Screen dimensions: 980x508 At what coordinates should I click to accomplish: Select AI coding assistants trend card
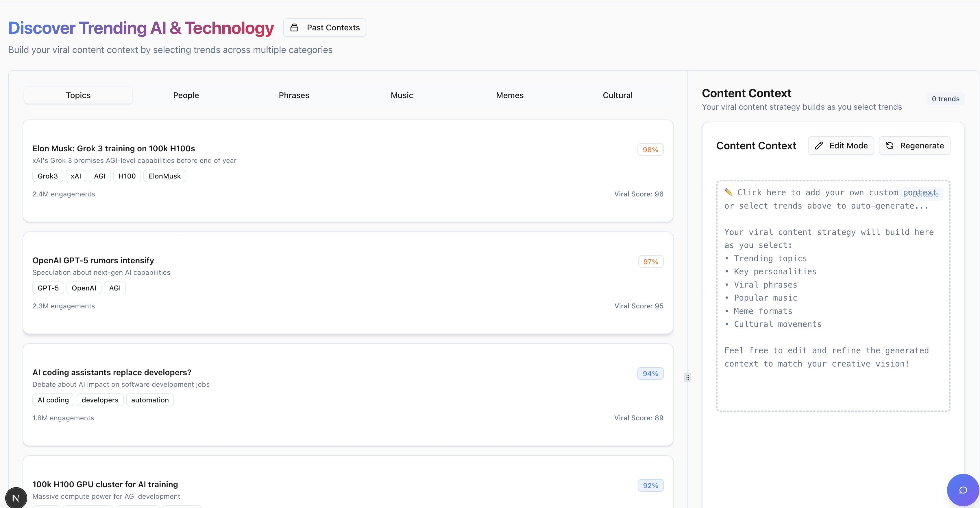pos(348,395)
